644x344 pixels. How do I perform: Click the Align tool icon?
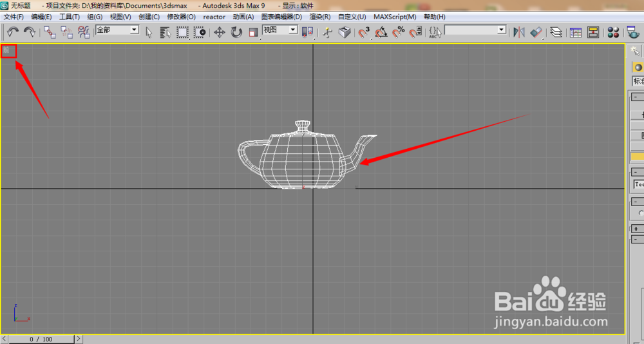click(x=536, y=32)
